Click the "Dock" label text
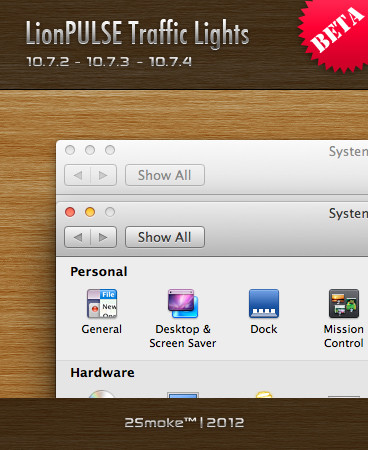 (264, 329)
